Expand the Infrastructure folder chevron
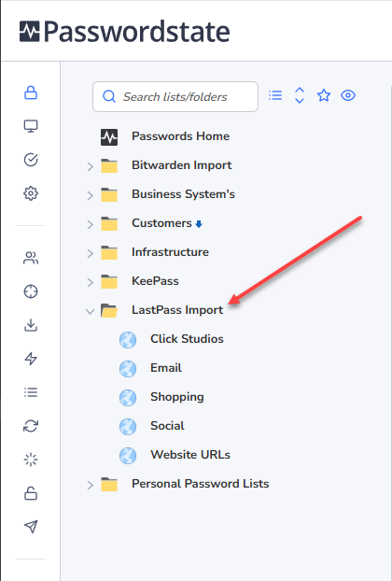 tap(90, 253)
